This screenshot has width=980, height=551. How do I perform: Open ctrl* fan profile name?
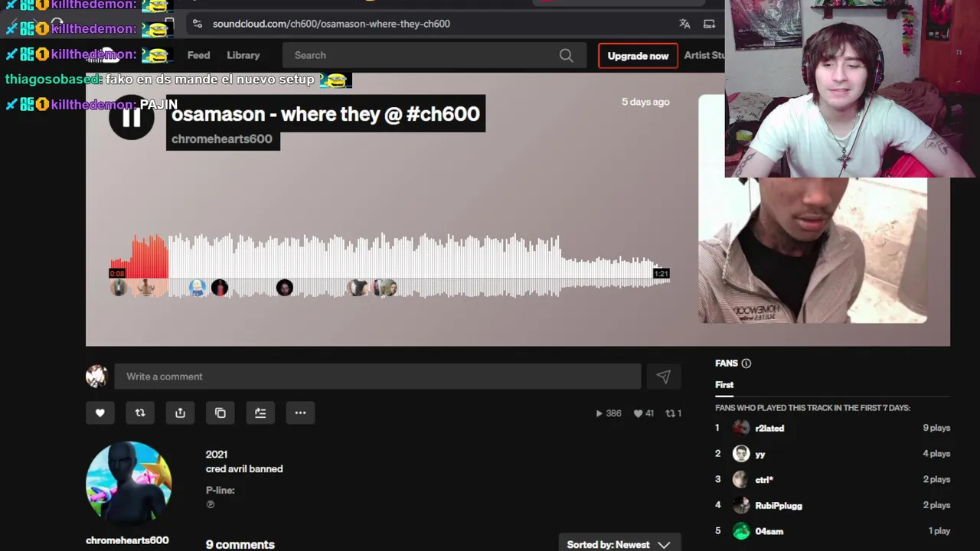coord(764,479)
